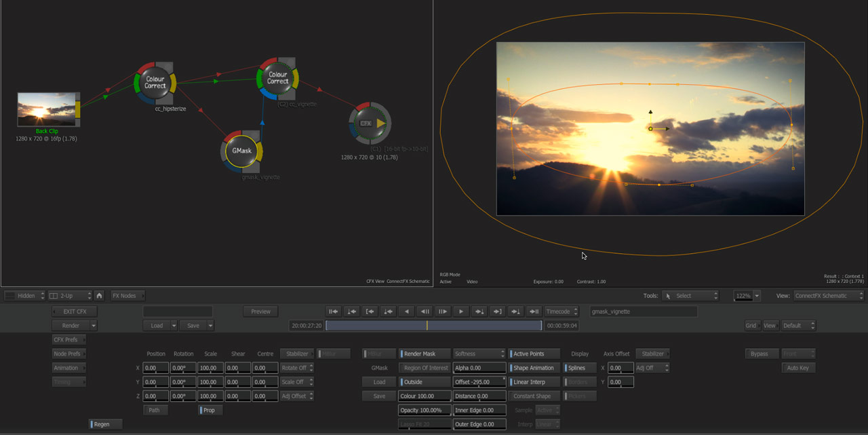The width and height of the screenshot is (868, 435).
Task: Click the EXIT CFX button
Action: coord(75,311)
